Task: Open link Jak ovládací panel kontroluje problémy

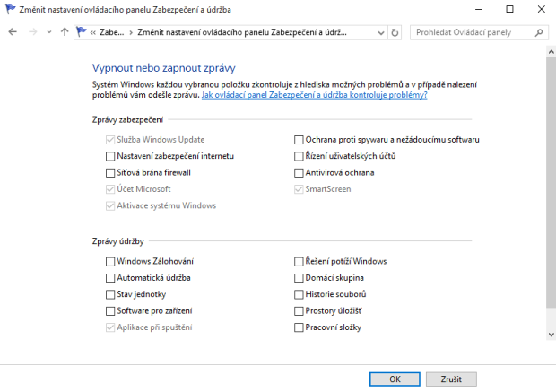Action: 314,95
